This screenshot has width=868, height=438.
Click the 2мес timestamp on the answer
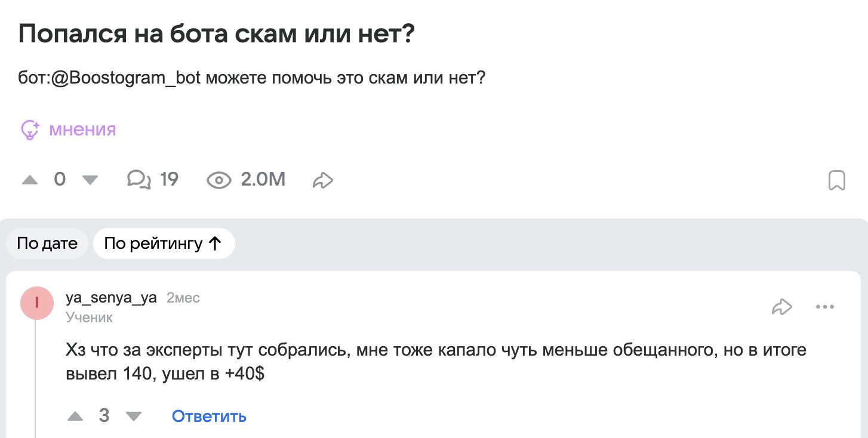pos(183,298)
